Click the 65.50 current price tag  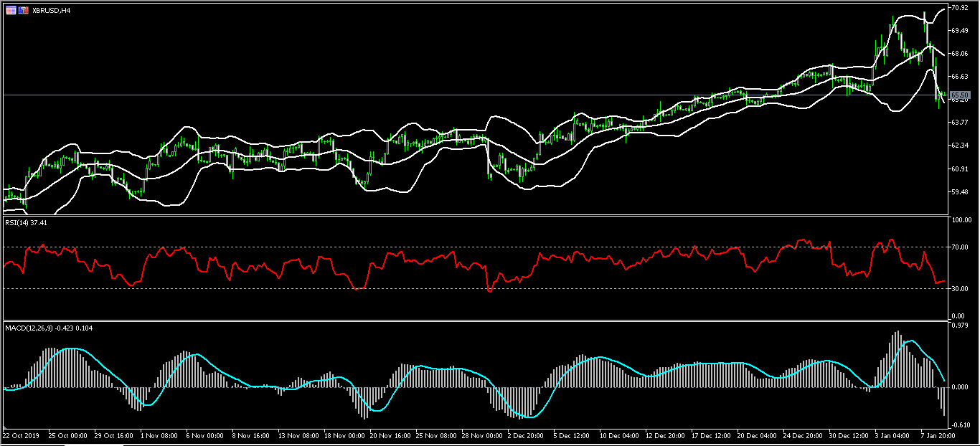(x=960, y=95)
